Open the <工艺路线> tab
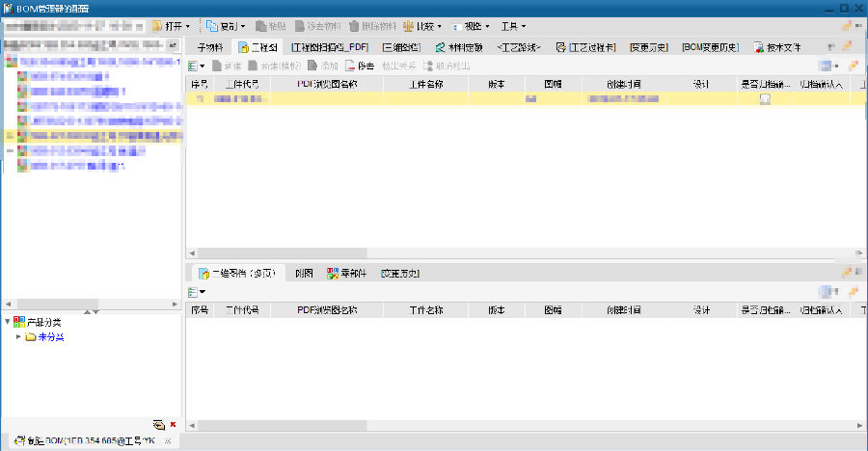868x451 pixels. click(519, 47)
